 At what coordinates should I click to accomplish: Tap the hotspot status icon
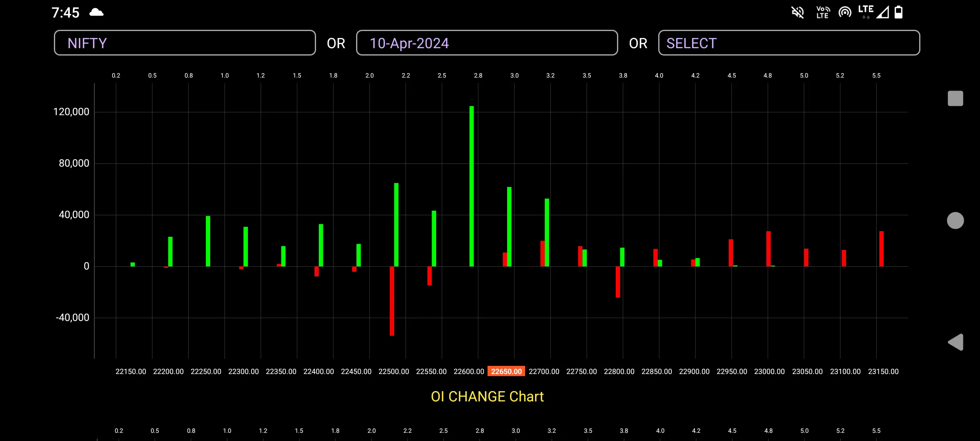point(845,12)
